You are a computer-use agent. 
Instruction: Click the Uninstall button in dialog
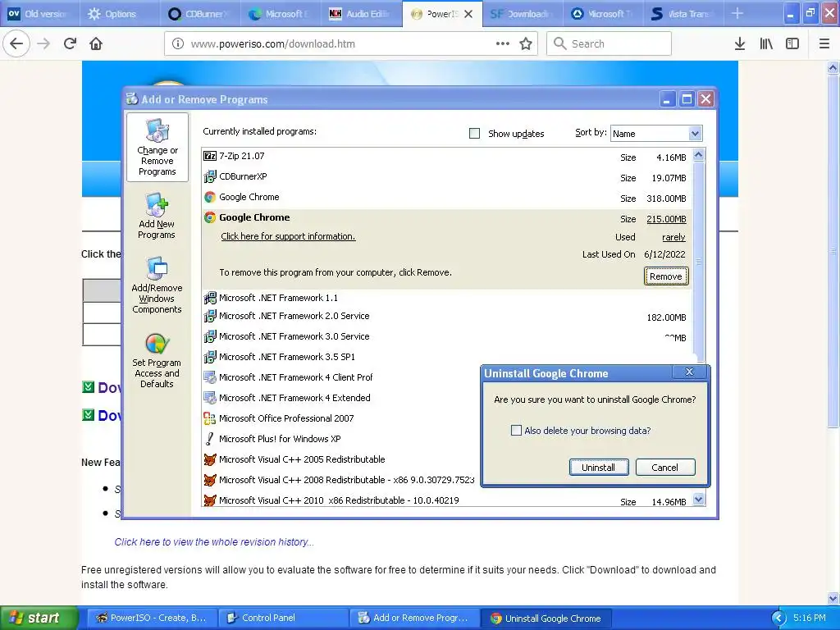point(598,467)
